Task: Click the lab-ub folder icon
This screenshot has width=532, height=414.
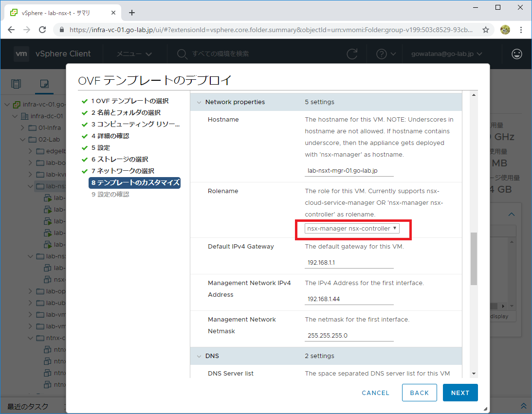Action: pos(40,303)
